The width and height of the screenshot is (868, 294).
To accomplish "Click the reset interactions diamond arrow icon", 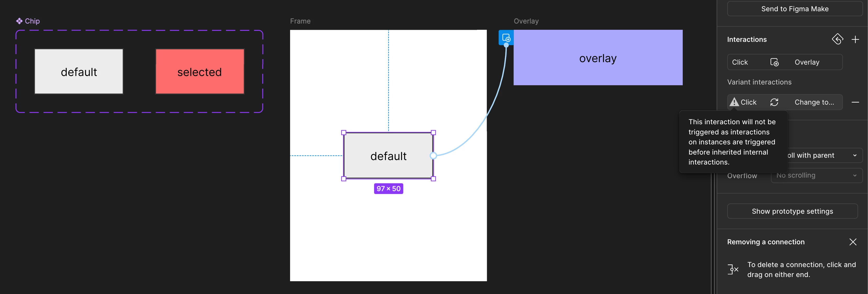I will (837, 39).
